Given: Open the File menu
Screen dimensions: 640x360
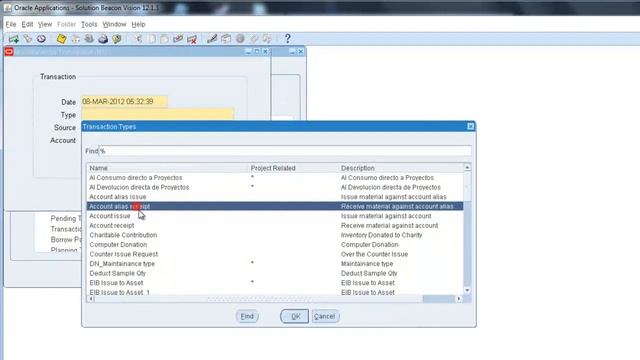Looking at the screenshot, I should 11,24.
